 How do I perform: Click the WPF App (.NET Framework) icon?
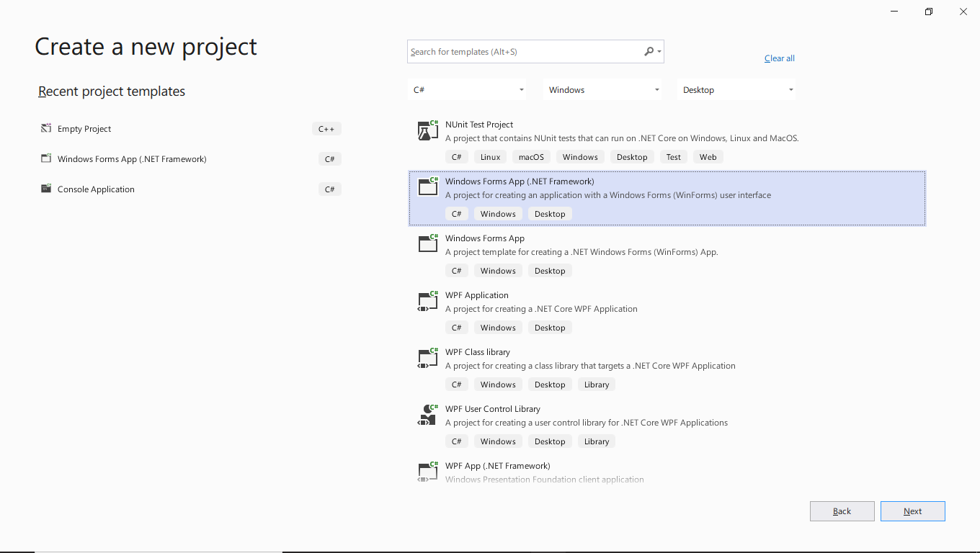pyautogui.click(x=428, y=472)
